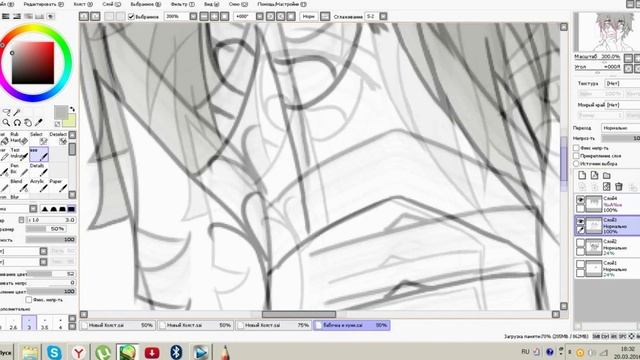Open the Слой menu

tap(111, 4)
